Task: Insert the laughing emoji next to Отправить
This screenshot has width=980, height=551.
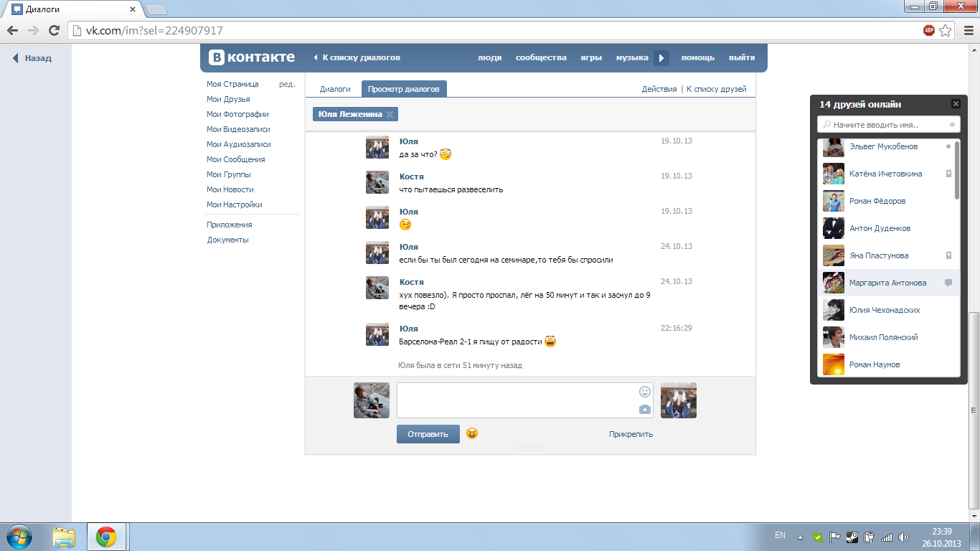Action: pyautogui.click(x=472, y=433)
